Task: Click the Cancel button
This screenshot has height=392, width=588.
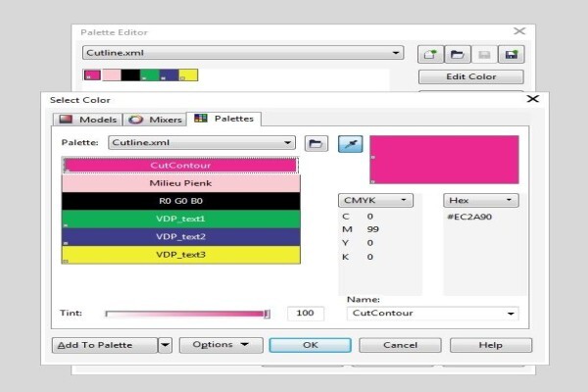Action: point(400,345)
